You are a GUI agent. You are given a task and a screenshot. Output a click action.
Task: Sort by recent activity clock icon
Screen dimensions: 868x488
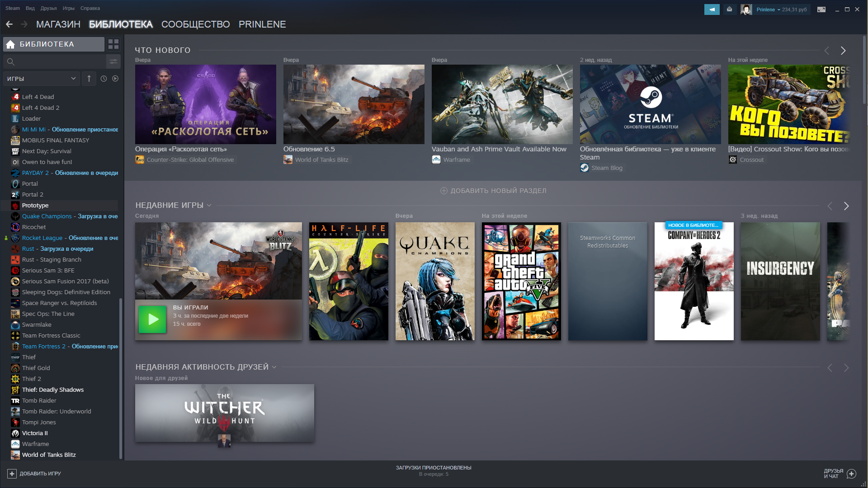coord(104,79)
